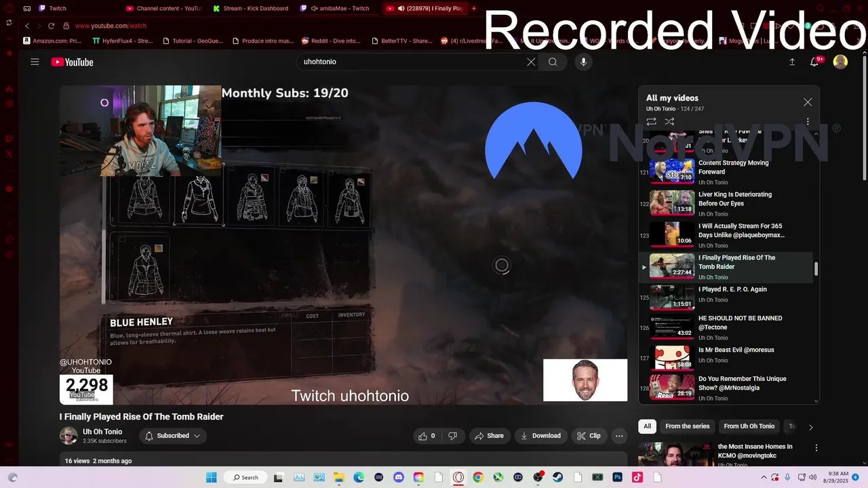The width and height of the screenshot is (868, 488).
Task: Open Discord from the taskbar
Action: 398,477
